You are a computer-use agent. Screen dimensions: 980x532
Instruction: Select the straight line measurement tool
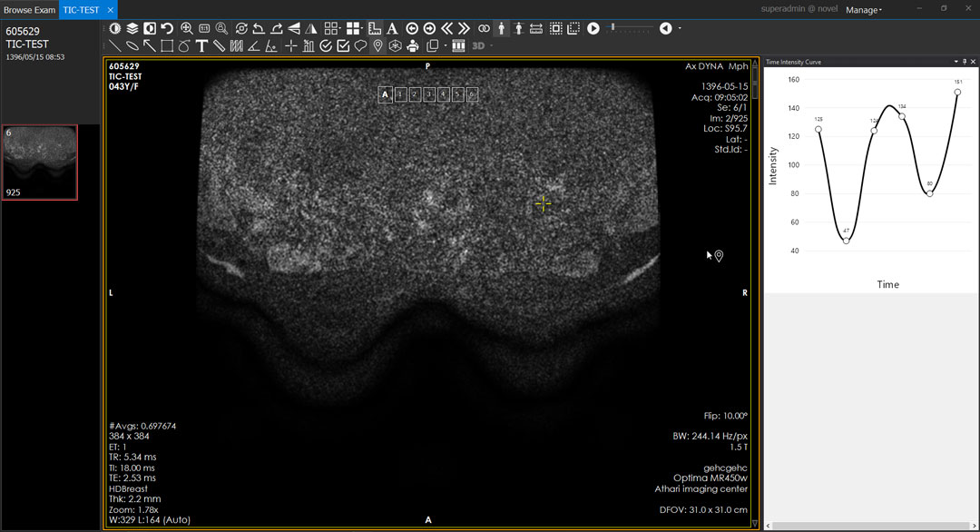pyautogui.click(x=115, y=45)
